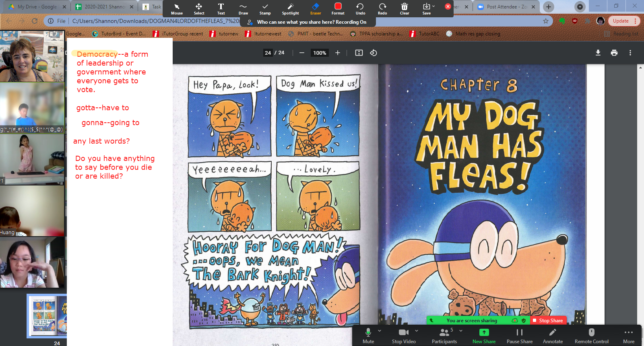The image size is (644, 346).
Task: Click the address bar file path
Action: (156, 21)
